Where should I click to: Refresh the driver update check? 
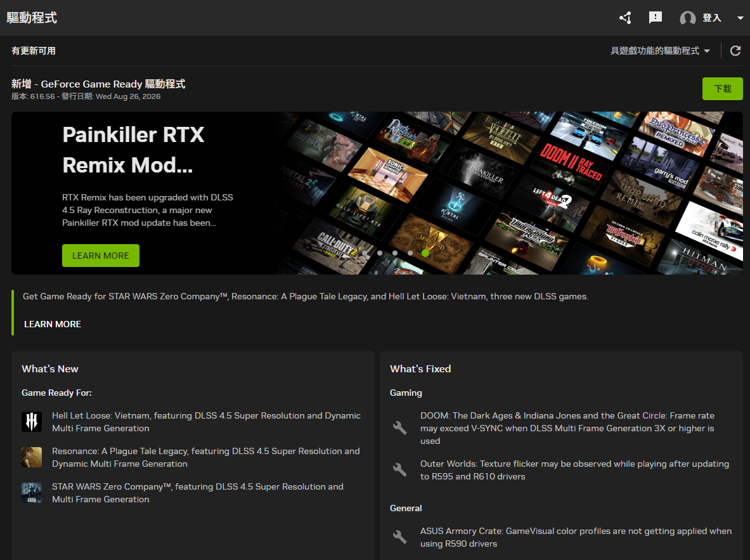(x=735, y=51)
